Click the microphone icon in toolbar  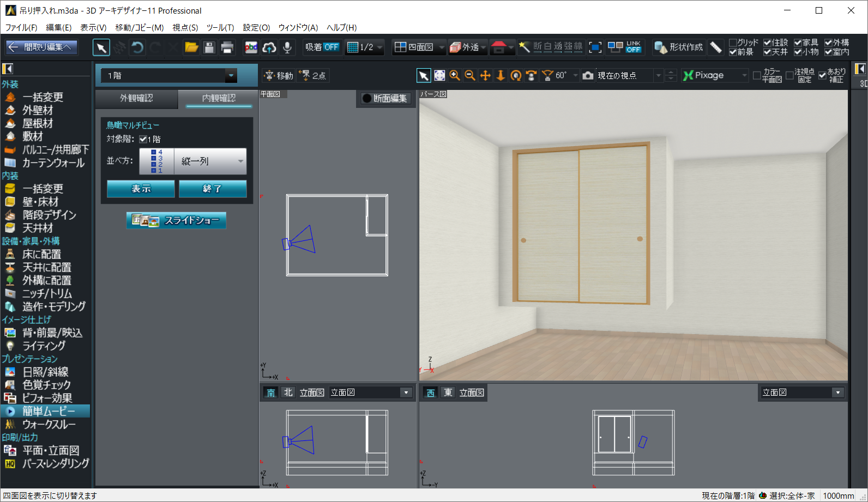pos(287,47)
